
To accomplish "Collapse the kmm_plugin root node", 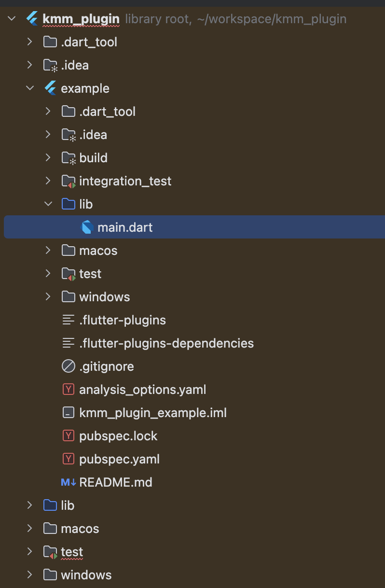I will 12,19.
